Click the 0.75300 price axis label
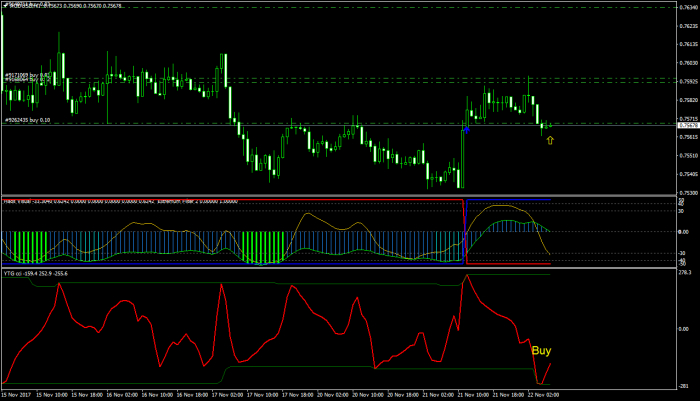The width and height of the screenshot is (700, 401). (688, 193)
